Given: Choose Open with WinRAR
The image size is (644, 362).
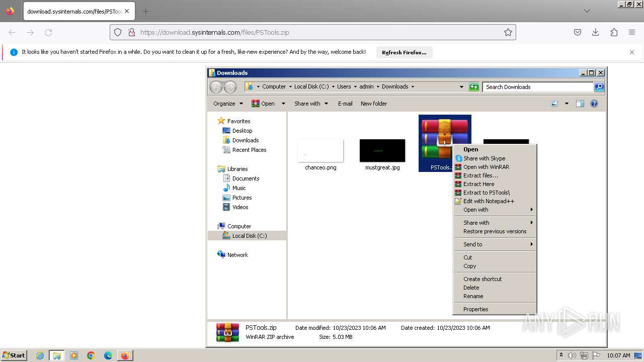Looking at the screenshot, I should point(495,167).
